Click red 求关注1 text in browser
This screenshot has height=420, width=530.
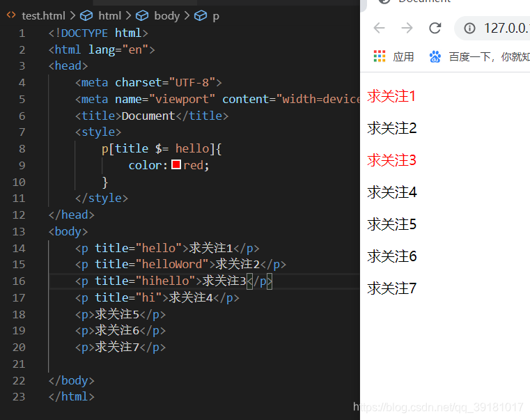coord(391,96)
